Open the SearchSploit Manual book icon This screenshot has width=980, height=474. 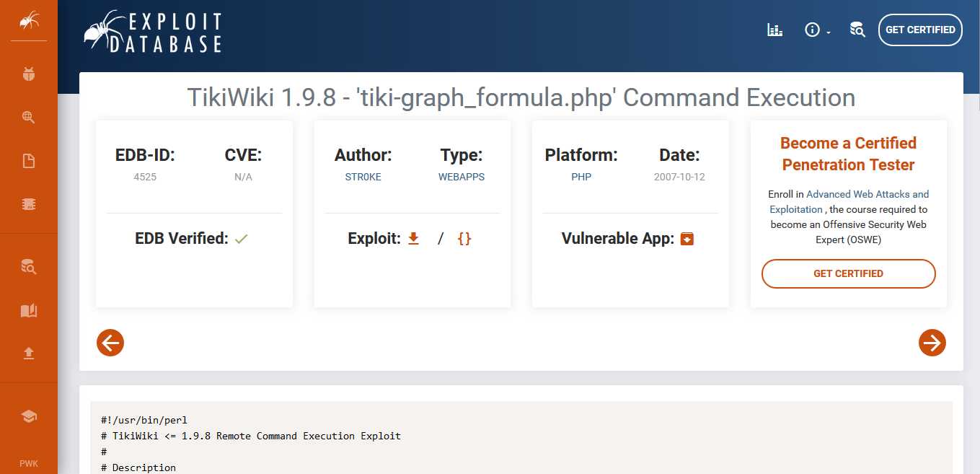click(x=29, y=310)
